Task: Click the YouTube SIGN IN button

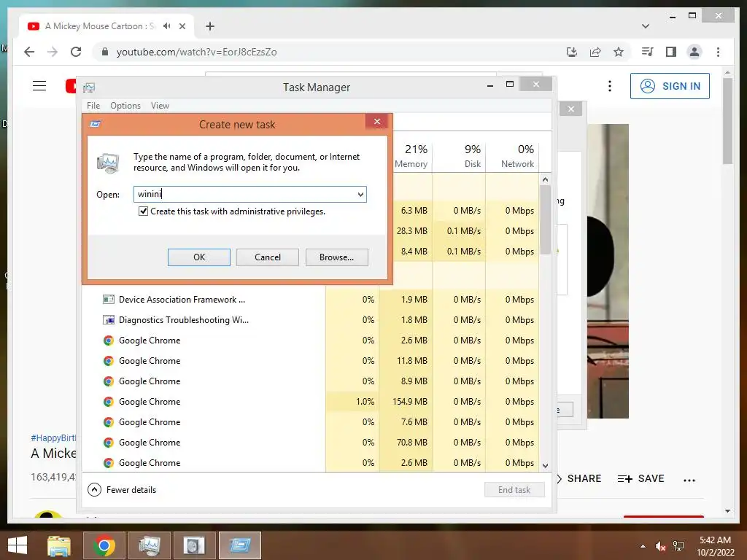Action: (x=670, y=86)
